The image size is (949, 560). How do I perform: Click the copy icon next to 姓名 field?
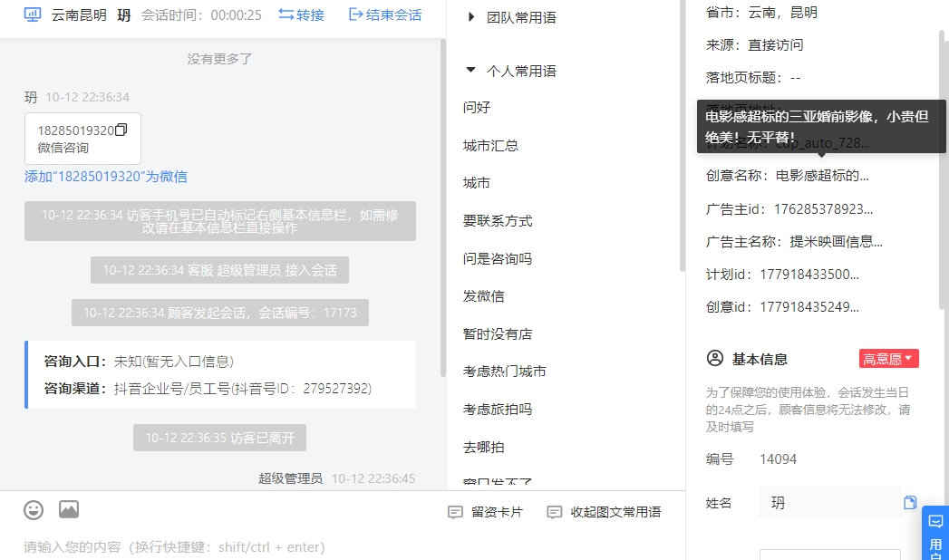910,503
